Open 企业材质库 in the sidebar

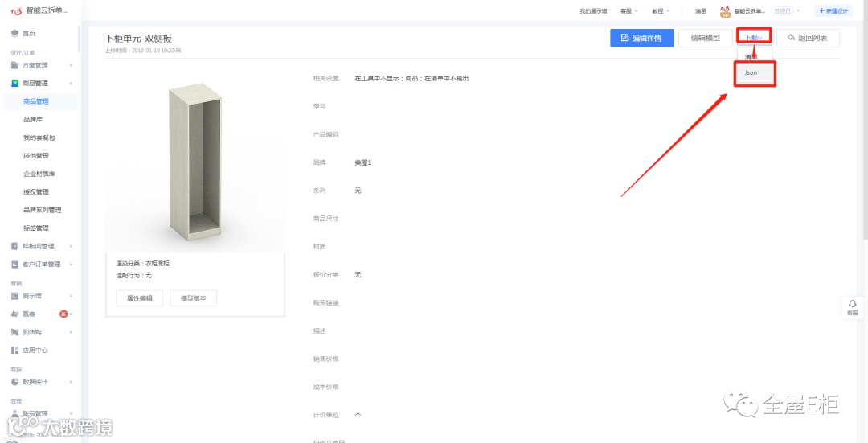tap(39, 174)
